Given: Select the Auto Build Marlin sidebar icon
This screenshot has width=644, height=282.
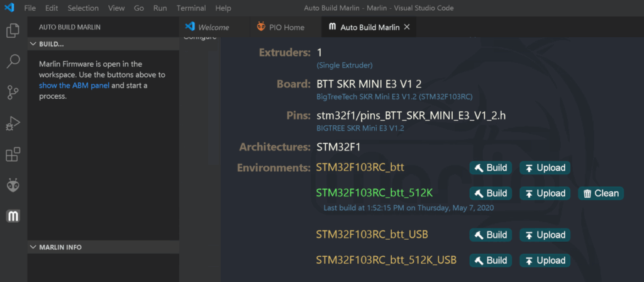Looking at the screenshot, I should pyautogui.click(x=13, y=216).
